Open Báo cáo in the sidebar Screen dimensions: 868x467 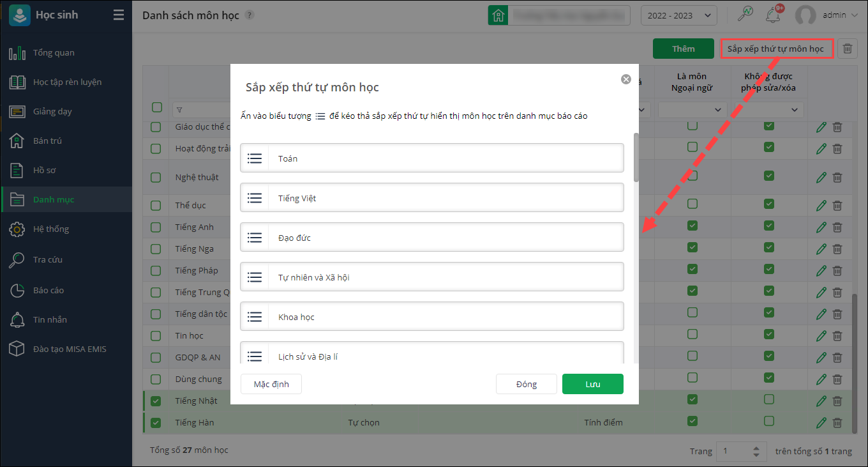pos(66,290)
